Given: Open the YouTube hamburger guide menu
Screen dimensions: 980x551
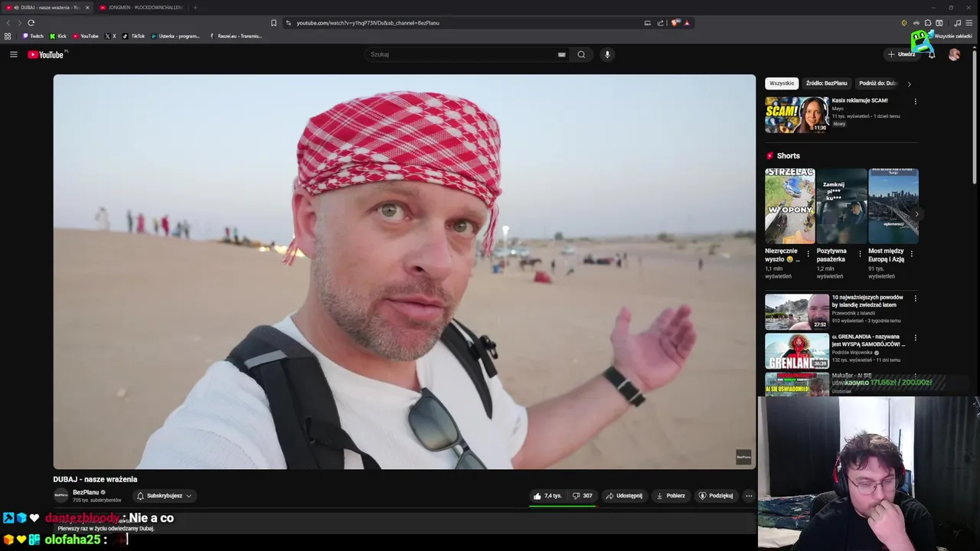Looking at the screenshot, I should point(13,54).
